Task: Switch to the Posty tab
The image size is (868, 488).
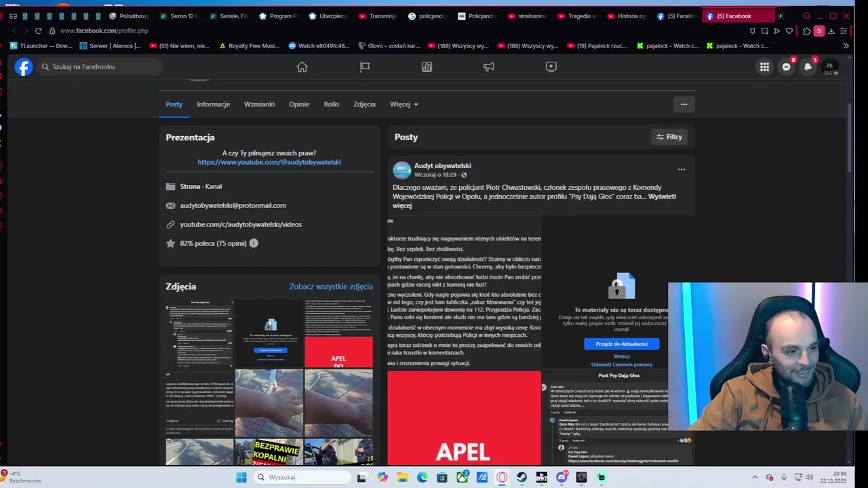Action: click(x=174, y=104)
